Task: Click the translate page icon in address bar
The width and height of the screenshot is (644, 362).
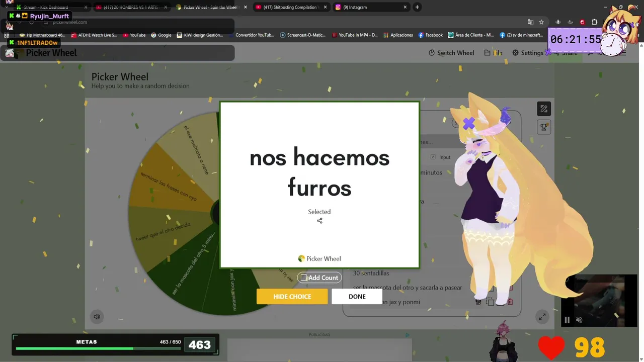Action: 530,22
